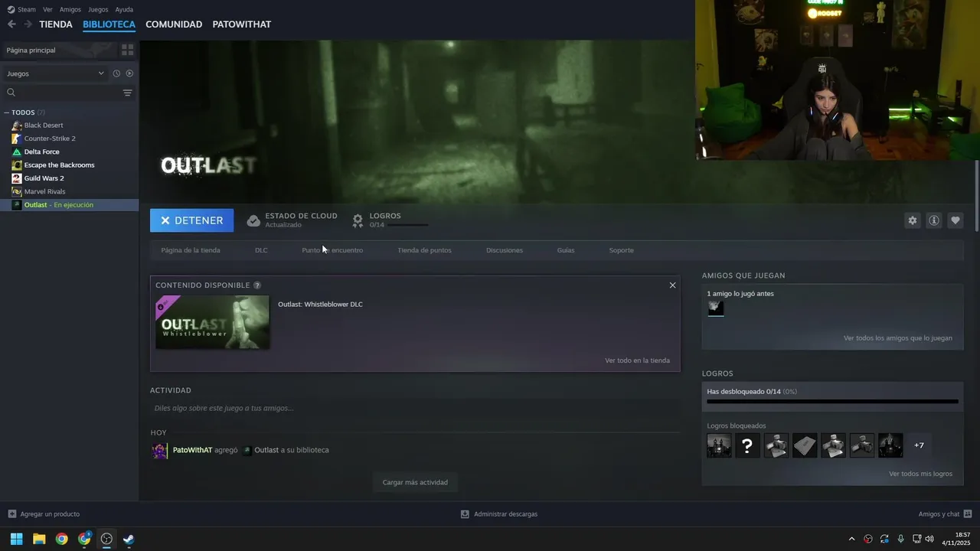Click the recent games clock icon
Image resolution: width=980 pixels, height=551 pixels.
(x=116, y=73)
